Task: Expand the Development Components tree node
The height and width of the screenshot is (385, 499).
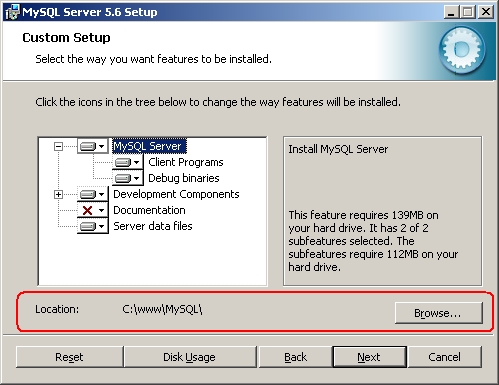Action: [58, 194]
